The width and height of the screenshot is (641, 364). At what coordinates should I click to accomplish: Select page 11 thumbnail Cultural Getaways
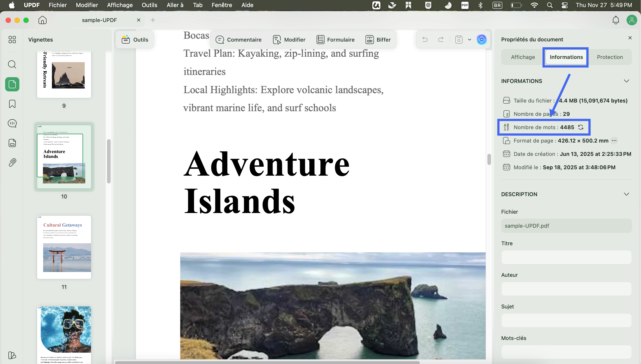pos(64,247)
